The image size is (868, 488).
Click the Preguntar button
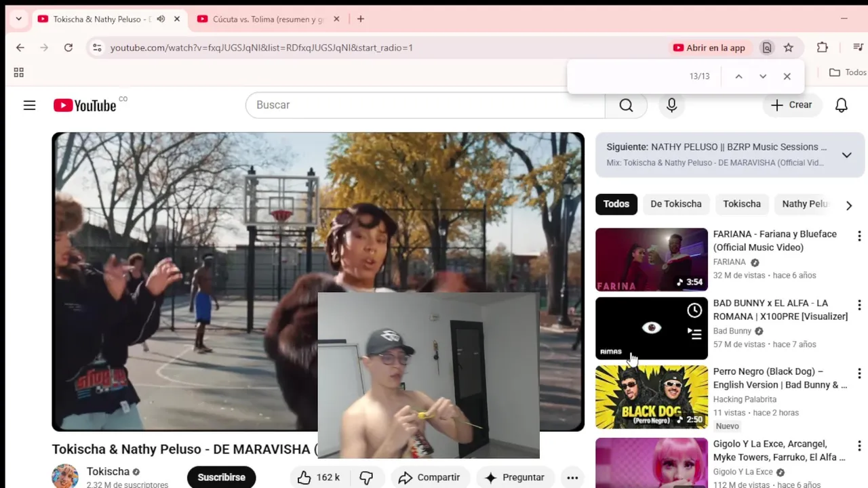515,477
